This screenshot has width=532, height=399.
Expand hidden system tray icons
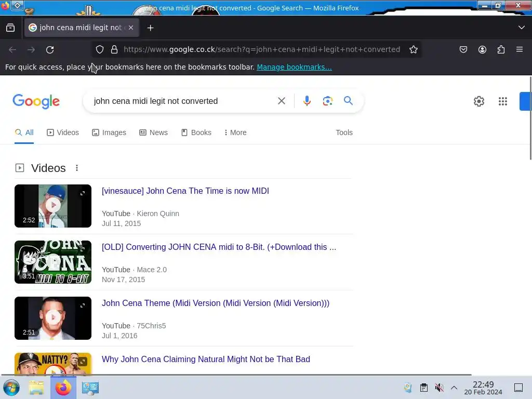click(454, 388)
